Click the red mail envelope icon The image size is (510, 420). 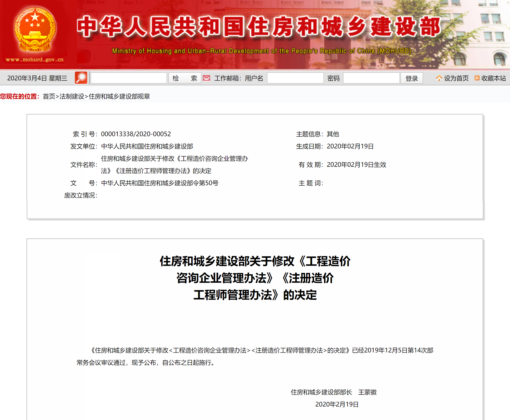pyautogui.click(x=206, y=78)
